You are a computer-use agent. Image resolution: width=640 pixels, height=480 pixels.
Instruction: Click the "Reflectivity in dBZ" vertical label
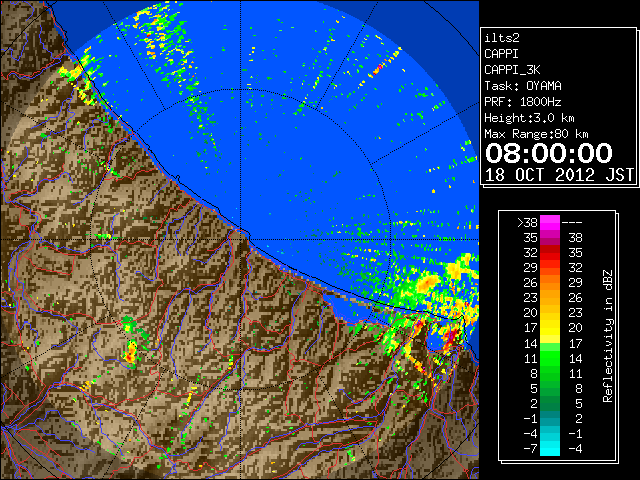[x=607, y=336]
